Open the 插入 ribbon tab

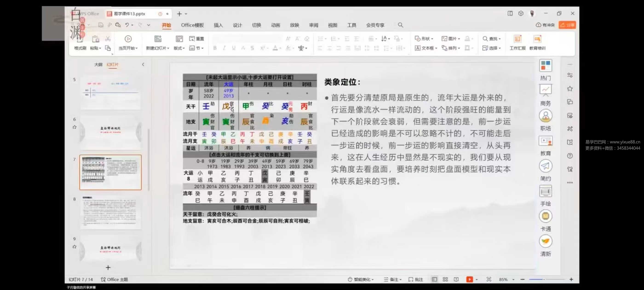click(218, 25)
